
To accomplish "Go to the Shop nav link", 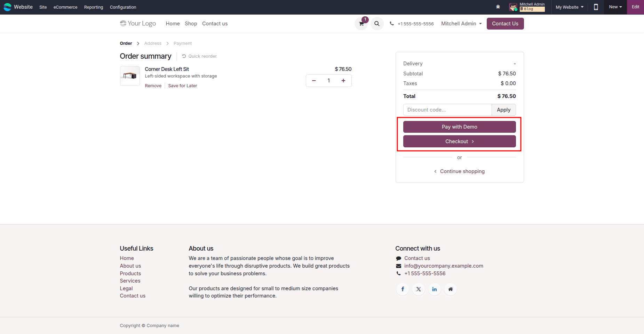I will 191,24.
